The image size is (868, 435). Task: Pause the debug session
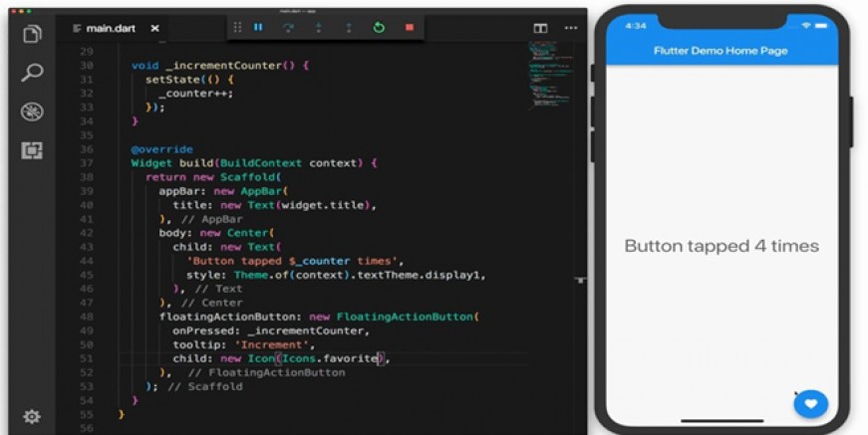(258, 27)
